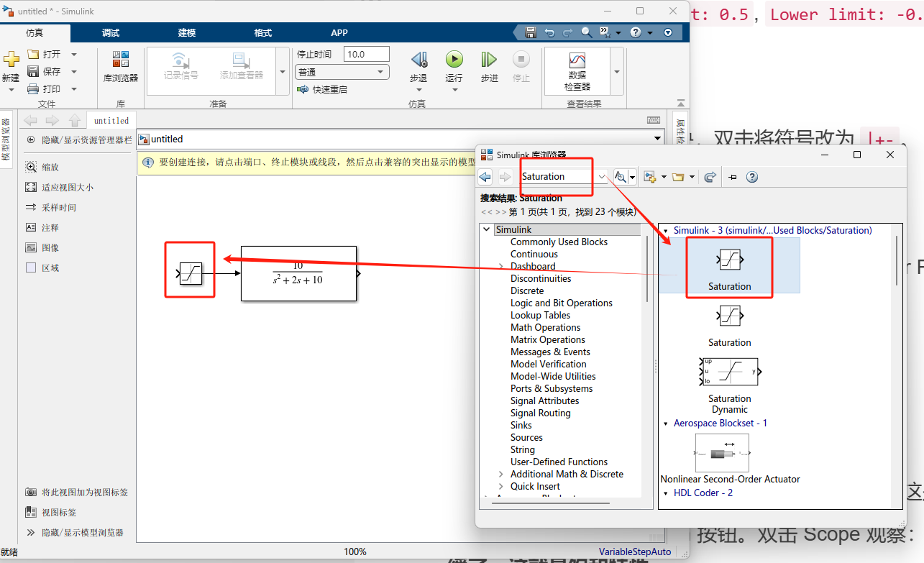The image size is (924, 563).
Task: Click the transfer function block on canvas
Action: click(298, 273)
